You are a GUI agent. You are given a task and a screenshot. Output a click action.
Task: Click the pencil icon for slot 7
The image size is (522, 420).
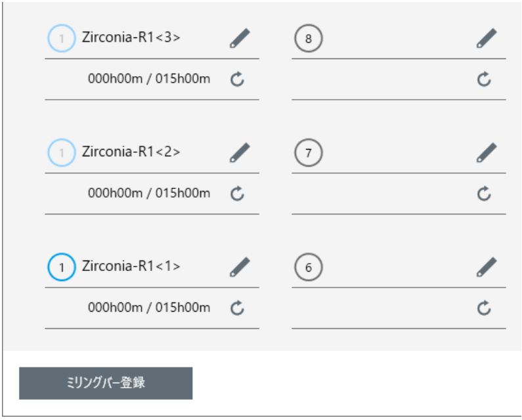tap(487, 153)
